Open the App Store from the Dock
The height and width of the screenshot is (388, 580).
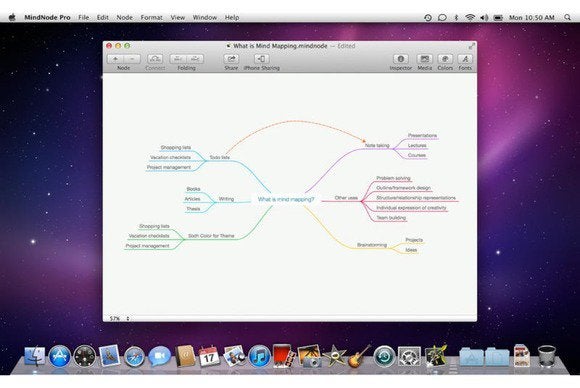pos(60,356)
